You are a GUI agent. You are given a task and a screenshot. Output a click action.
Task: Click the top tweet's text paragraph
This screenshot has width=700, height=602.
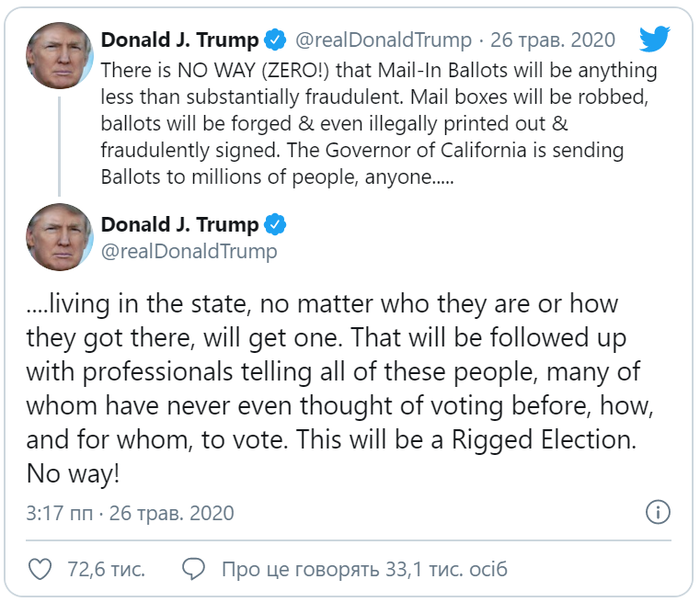tap(368, 123)
